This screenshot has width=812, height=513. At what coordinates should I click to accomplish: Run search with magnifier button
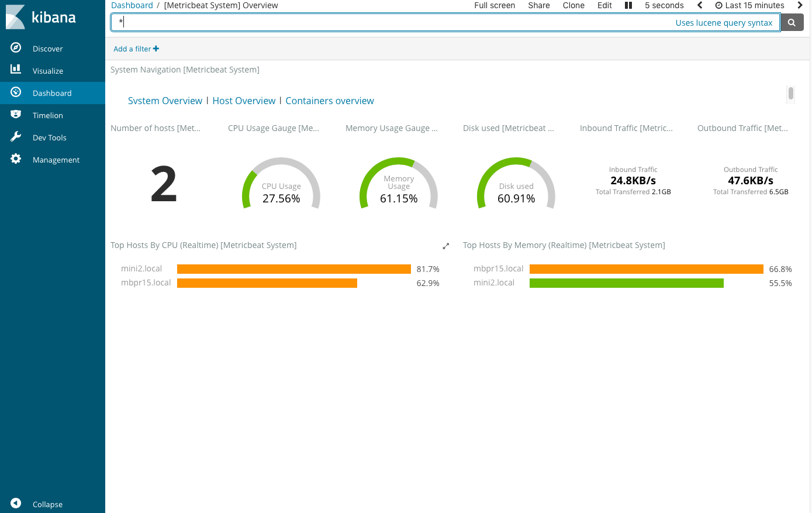[792, 23]
